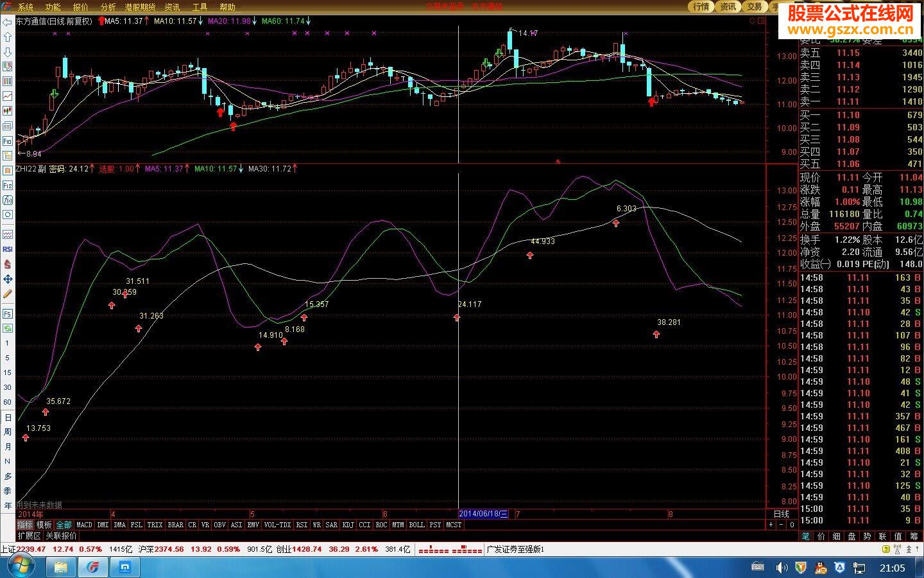The image size is (924, 578).
Task: Click the red dollar sign sidebar icon
Action: click(x=8, y=264)
